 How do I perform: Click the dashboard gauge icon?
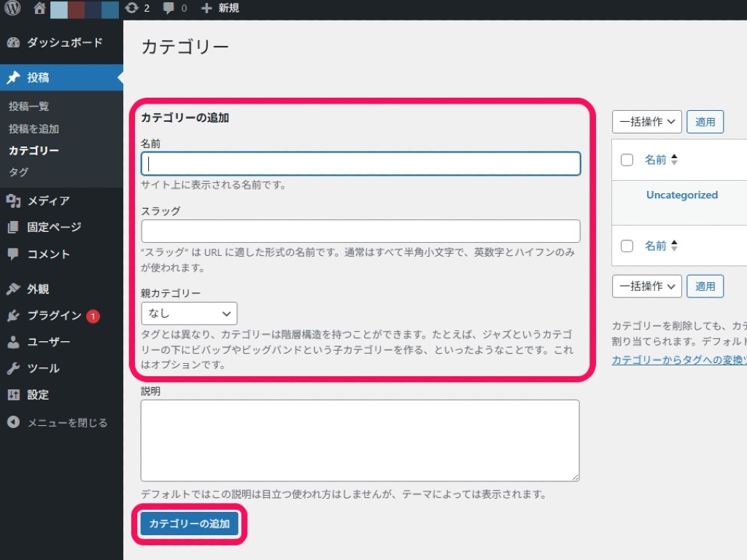coord(13,42)
